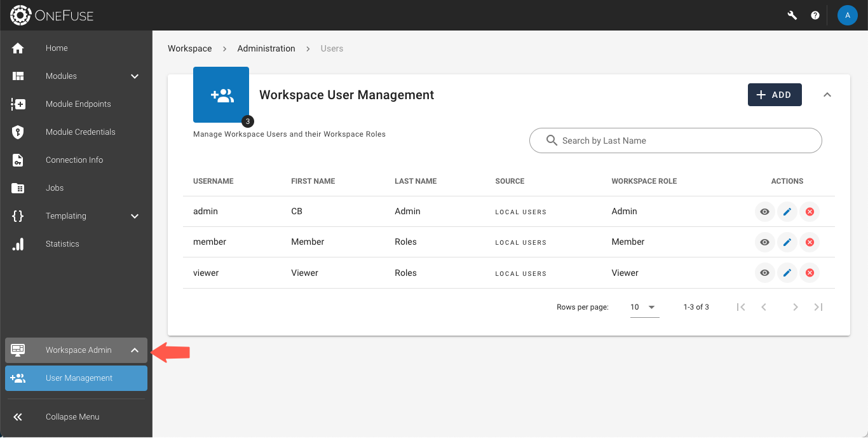The width and height of the screenshot is (868, 438).
Task: View viewer user details with eye icon
Action: coord(764,273)
